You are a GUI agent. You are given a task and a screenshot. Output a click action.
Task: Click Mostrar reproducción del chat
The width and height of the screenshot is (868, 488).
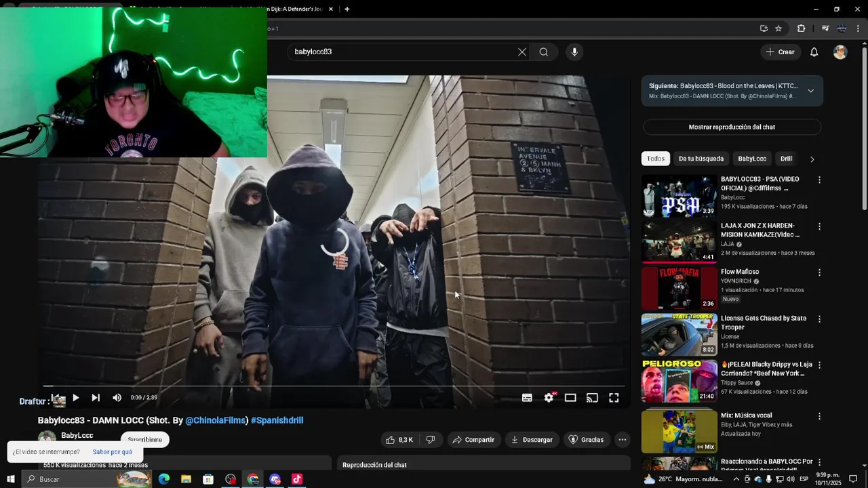click(732, 127)
